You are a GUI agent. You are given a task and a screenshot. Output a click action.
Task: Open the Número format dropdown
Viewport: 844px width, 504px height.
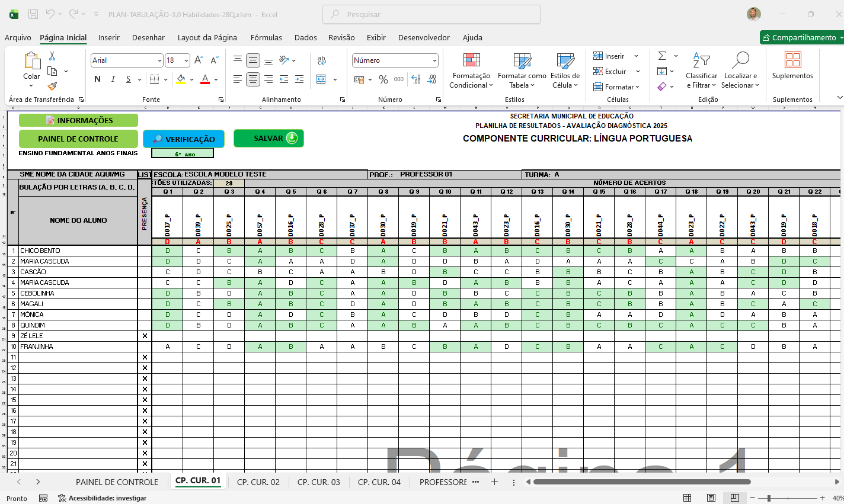434,60
